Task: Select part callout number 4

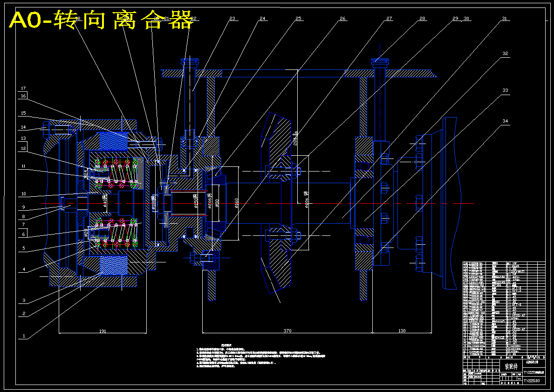Action: tap(24, 270)
